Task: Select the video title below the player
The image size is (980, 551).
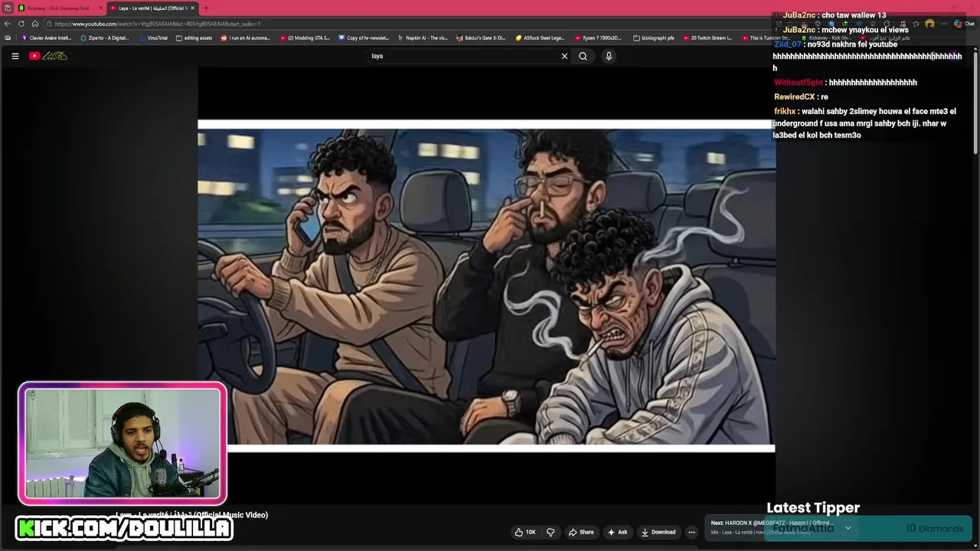Action: tap(191, 515)
